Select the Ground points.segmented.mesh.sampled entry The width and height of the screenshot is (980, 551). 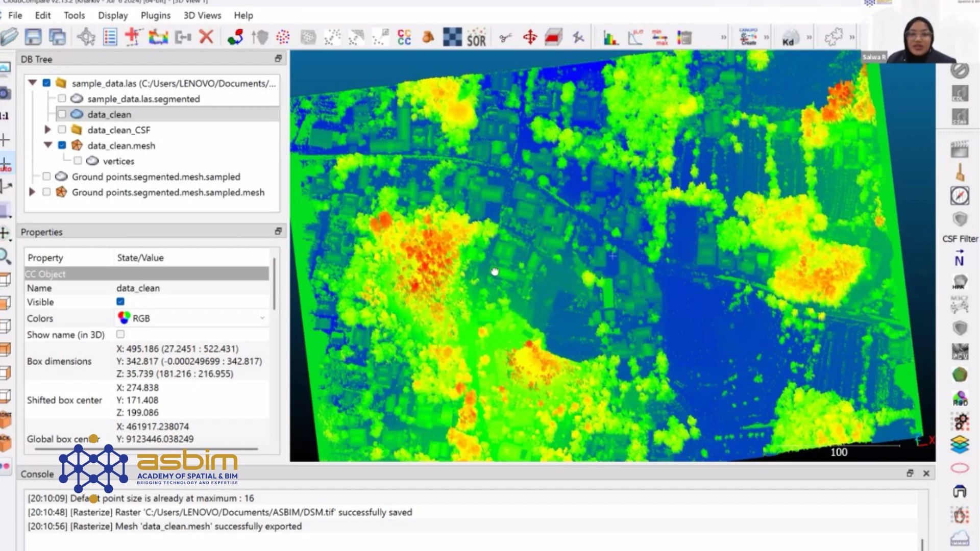pyautogui.click(x=156, y=177)
